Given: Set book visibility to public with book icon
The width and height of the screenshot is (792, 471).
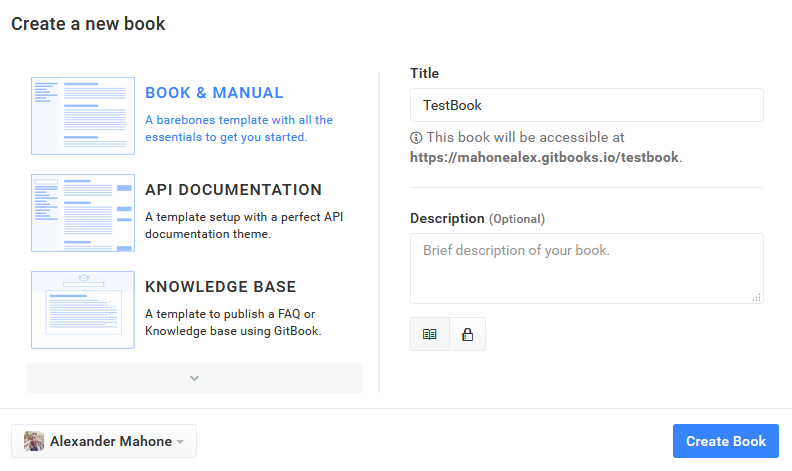Looking at the screenshot, I should pyautogui.click(x=430, y=335).
